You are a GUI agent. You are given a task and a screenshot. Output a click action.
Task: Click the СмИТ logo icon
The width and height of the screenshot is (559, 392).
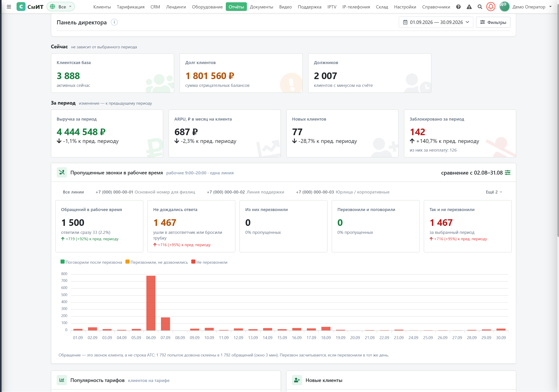click(x=21, y=7)
